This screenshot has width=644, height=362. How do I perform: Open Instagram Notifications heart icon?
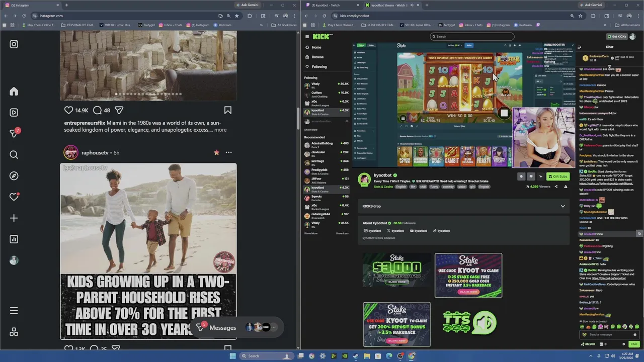point(14,197)
